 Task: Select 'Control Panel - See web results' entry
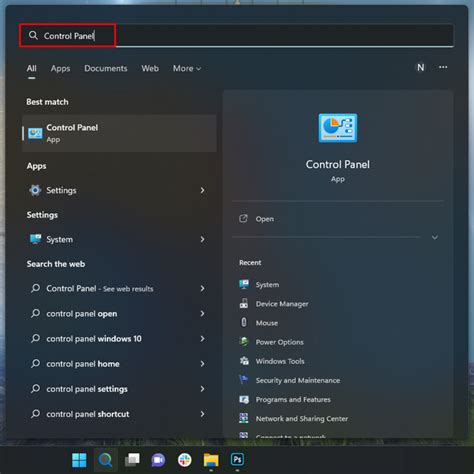(119, 288)
